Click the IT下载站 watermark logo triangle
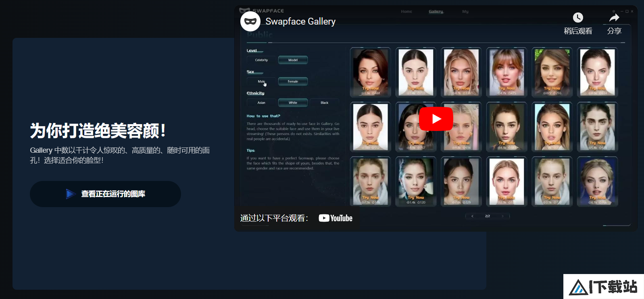Viewport: 644px width, 299px height. pos(578,287)
